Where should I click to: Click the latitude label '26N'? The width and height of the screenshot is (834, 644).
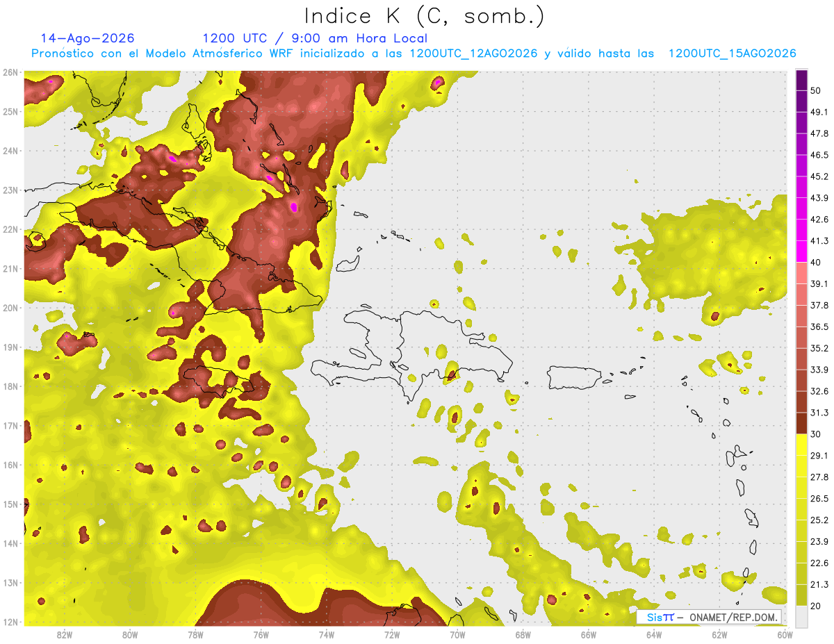coord(10,72)
